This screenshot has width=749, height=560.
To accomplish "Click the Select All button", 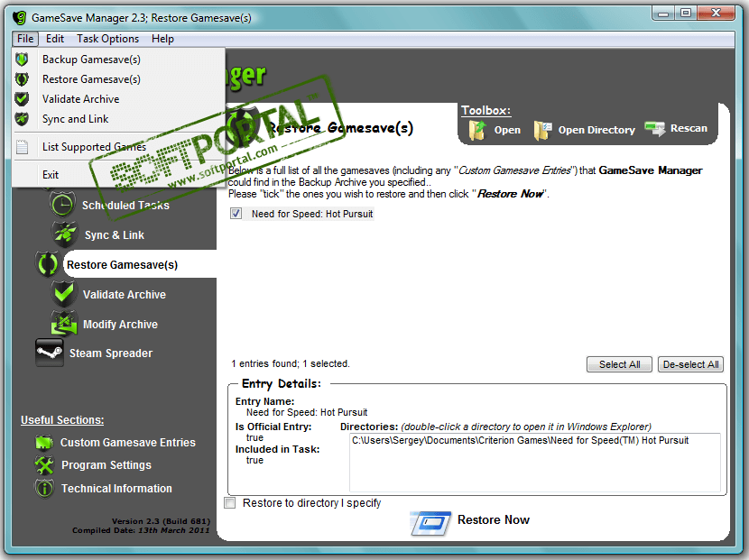I will tap(619, 364).
